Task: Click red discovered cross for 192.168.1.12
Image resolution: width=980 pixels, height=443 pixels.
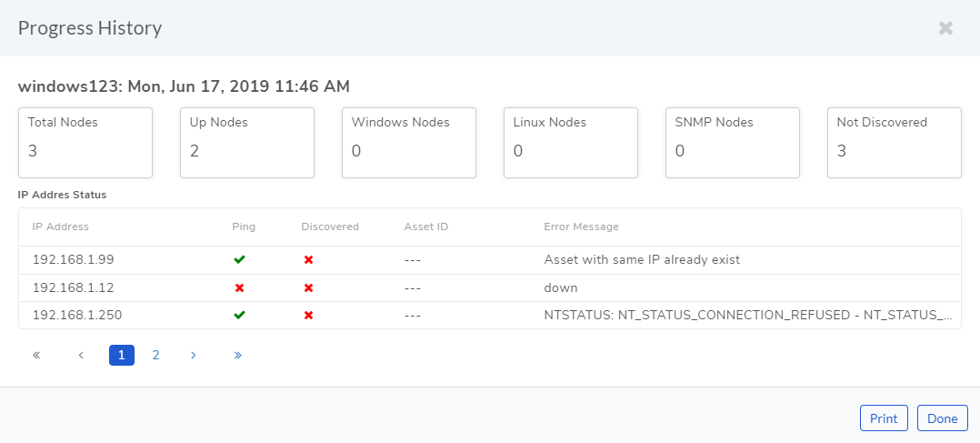Action: click(x=308, y=287)
